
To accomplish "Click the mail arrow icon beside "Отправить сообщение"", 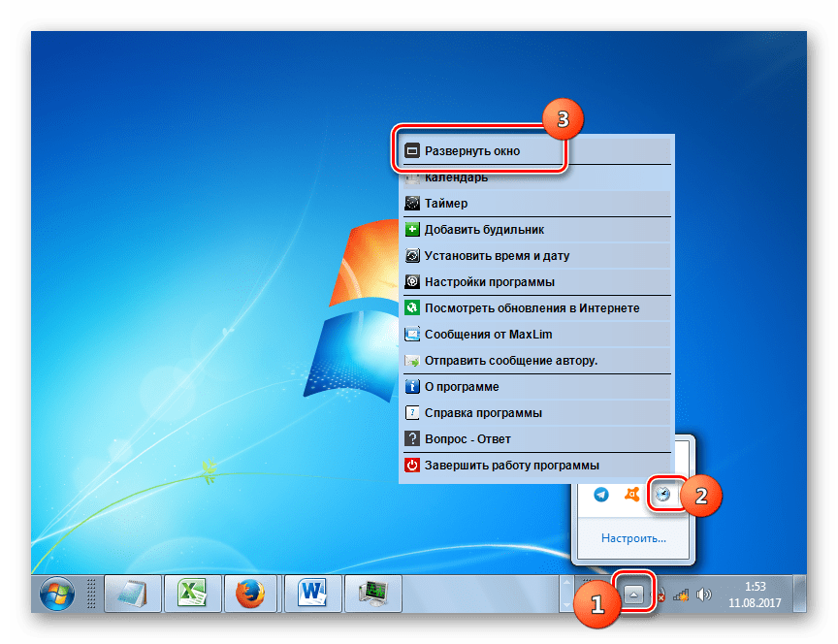I will coord(412,361).
